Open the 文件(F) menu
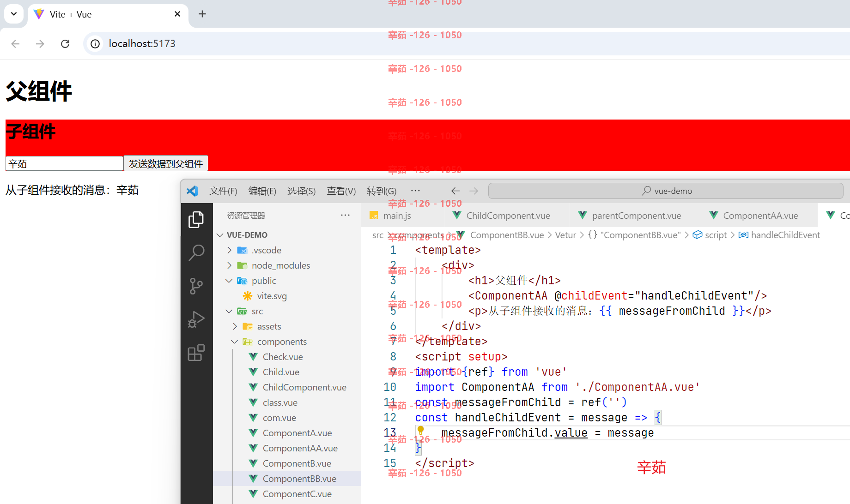Viewport: 850px width, 504px height. [x=223, y=191]
